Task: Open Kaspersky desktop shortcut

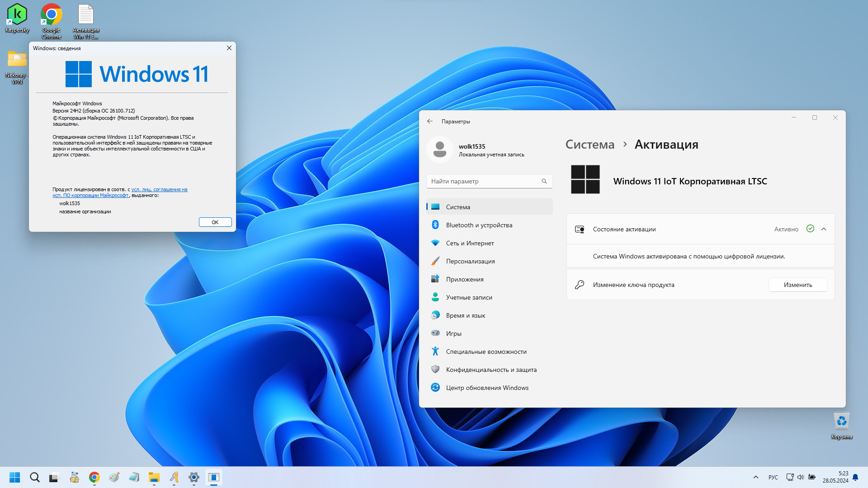Action: pyautogui.click(x=17, y=18)
